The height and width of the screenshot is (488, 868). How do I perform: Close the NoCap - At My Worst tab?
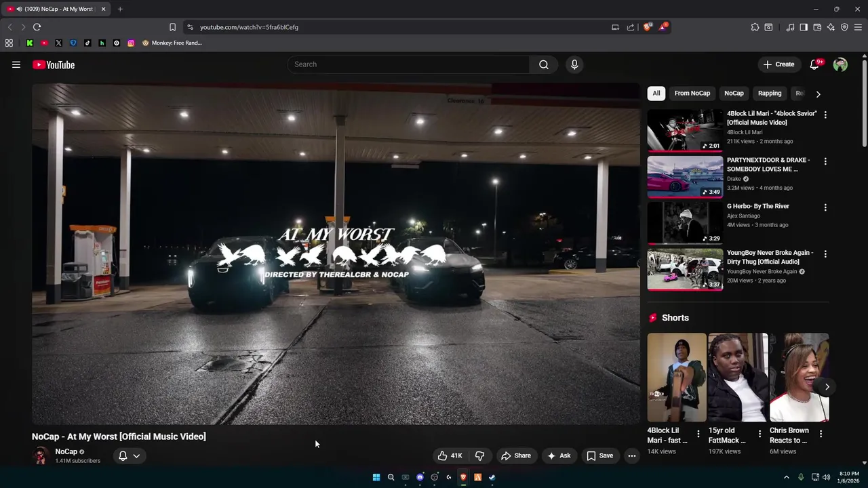[103, 9]
